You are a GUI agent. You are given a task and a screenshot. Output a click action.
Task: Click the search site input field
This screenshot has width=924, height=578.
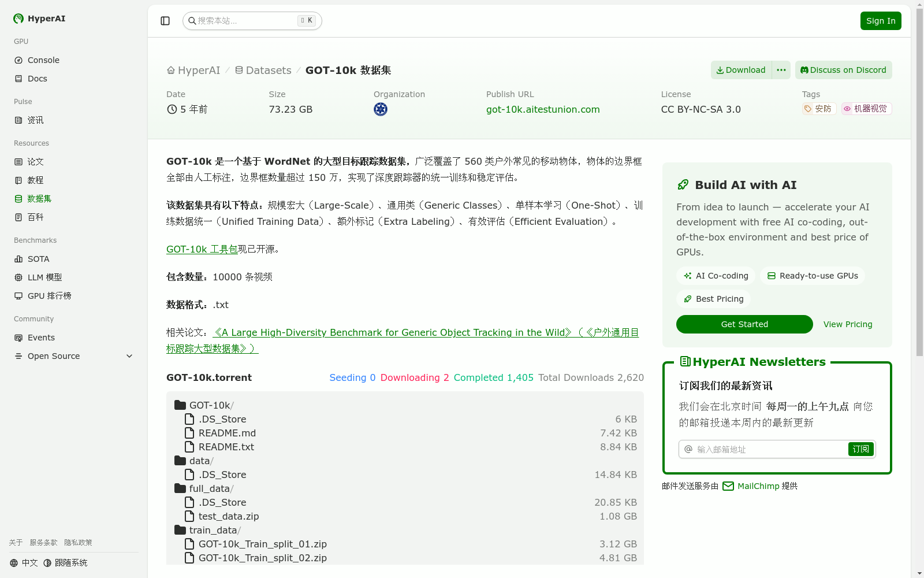[252, 21]
